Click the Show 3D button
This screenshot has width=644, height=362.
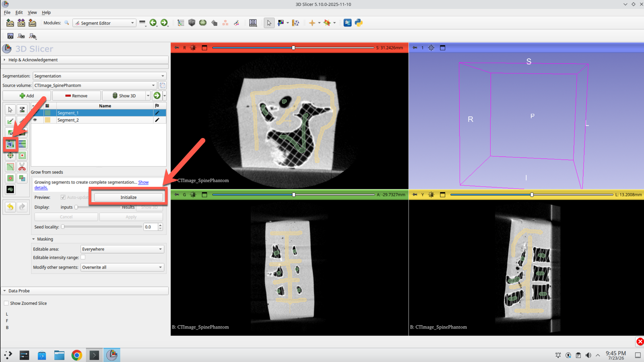click(124, 96)
